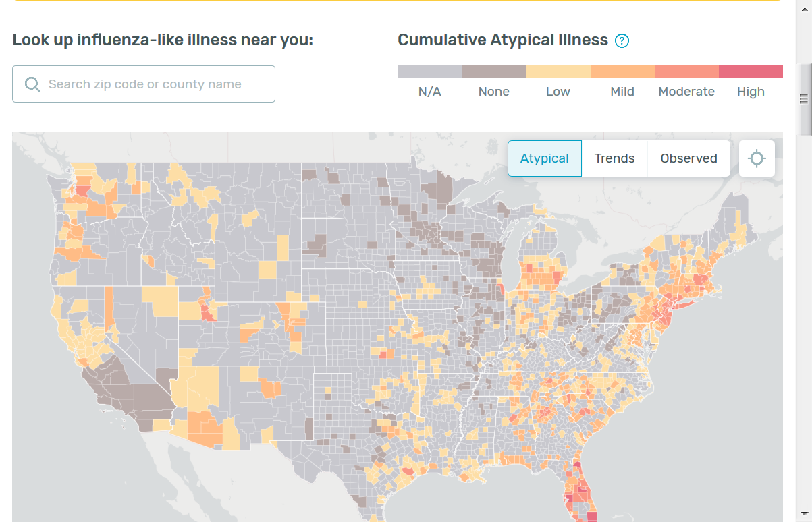
Task: Click the Moderate legend label text
Action: (686, 92)
